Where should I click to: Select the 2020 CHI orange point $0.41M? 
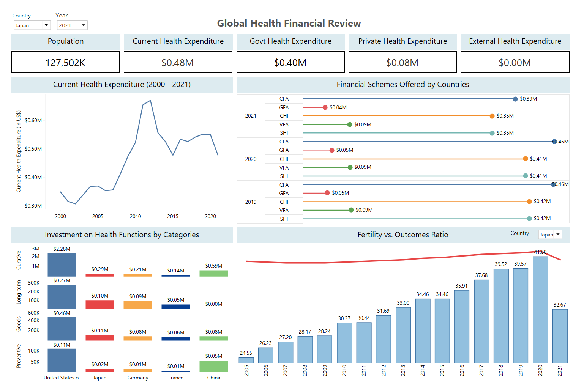pyautogui.click(x=526, y=159)
